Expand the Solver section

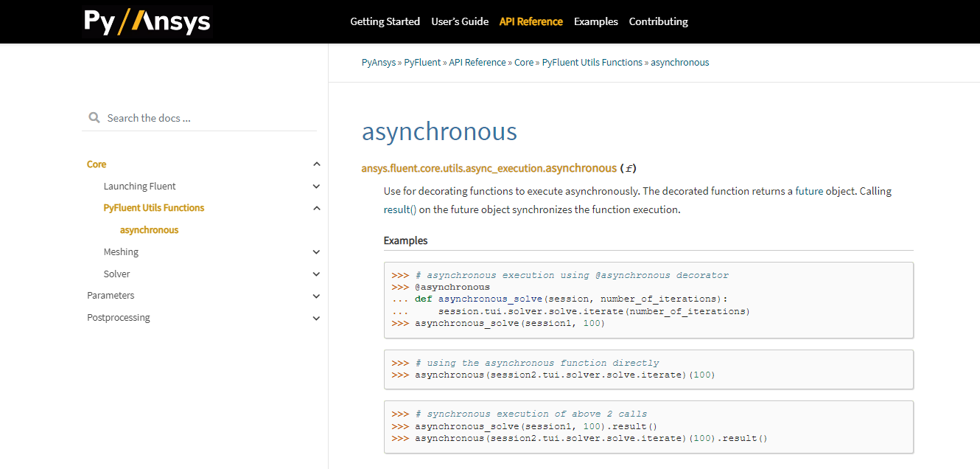pyautogui.click(x=316, y=274)
